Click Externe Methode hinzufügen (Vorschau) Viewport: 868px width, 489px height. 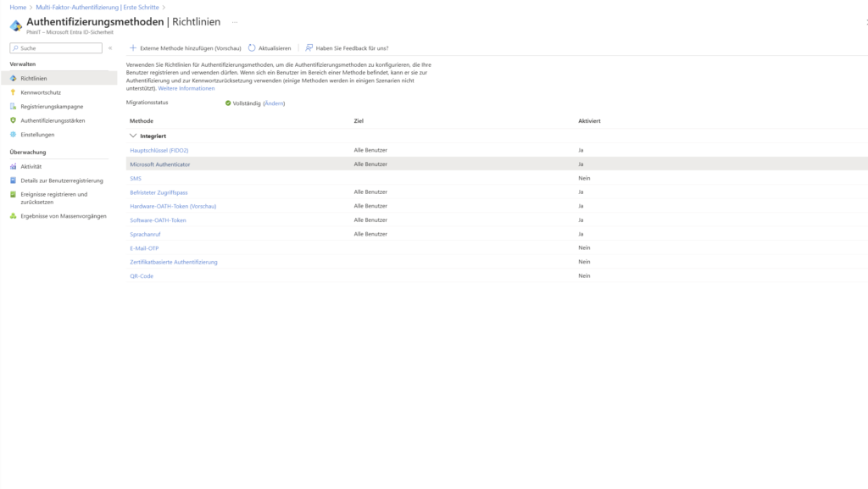[x=190, y=48]
